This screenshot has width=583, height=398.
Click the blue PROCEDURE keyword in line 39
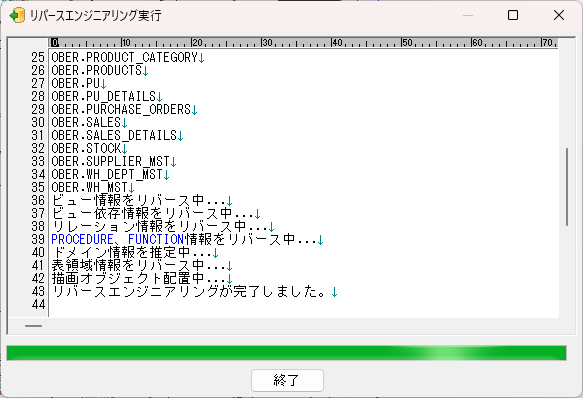pos(83,239)
